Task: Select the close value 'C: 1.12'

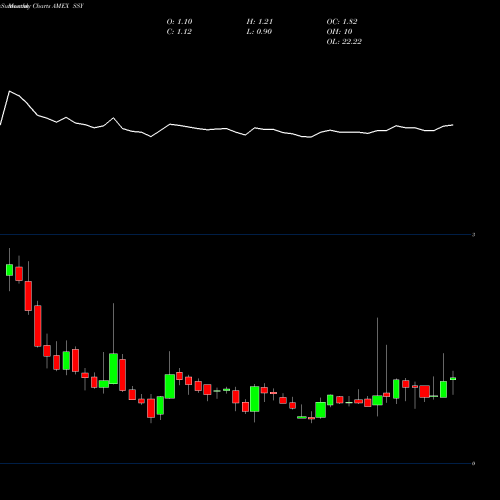Action: (179, 32)
